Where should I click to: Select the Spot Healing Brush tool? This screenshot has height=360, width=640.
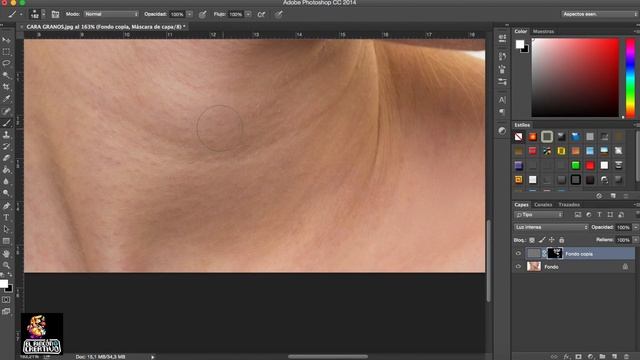click(6, 111)
